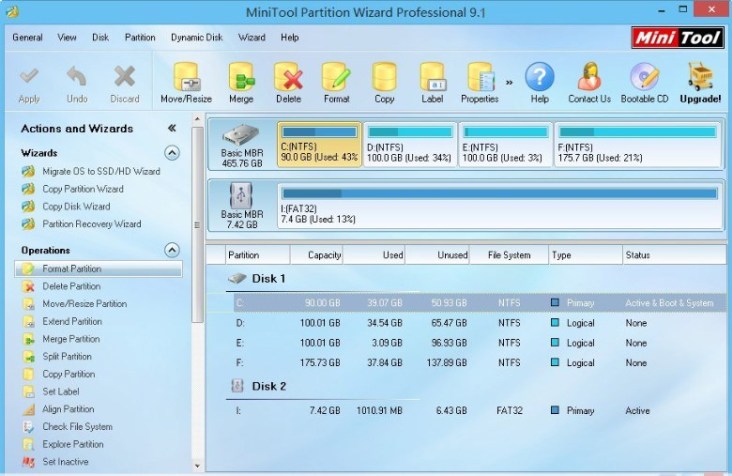Select the F: row in partition list
732x476 pixels.
[479, 363]
